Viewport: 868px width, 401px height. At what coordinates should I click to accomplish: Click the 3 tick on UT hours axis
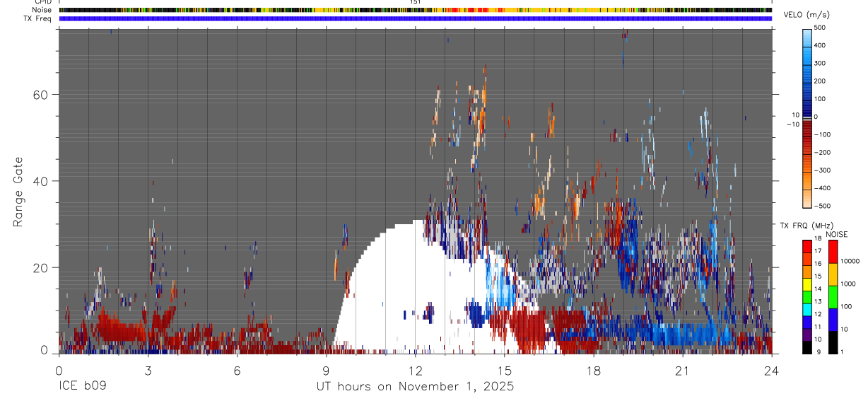point(148,370)
